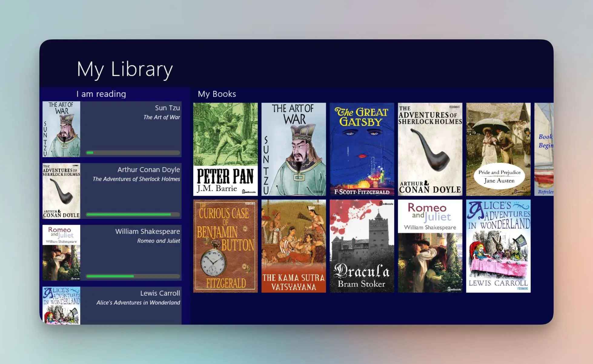
Task: Open the Sherlock Holmes cover in My Books
Action: click(x=430, y=149)
